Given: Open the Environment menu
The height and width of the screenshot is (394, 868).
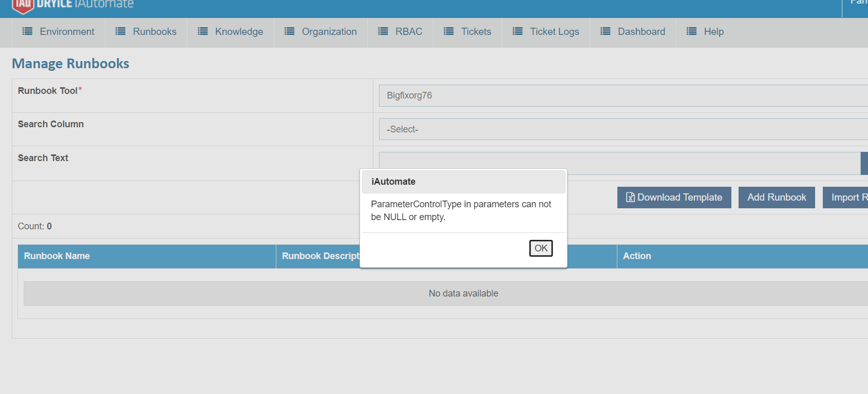Looking at the screenshot, I should pos(59,32).
